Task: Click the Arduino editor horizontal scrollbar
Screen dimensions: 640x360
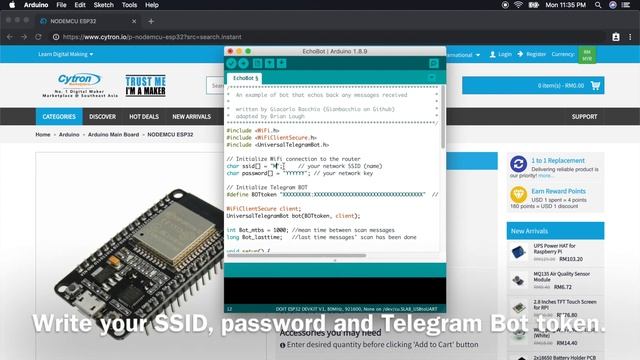Action: tap(296, 256)
